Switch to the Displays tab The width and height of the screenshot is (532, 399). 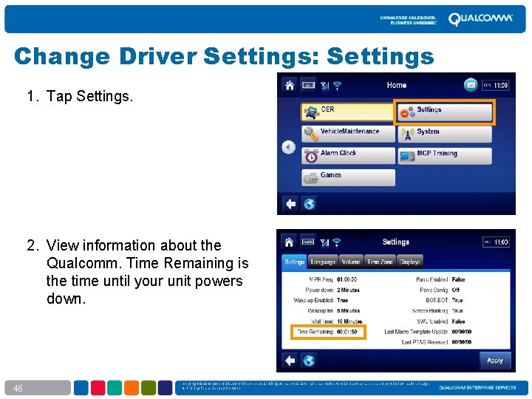[410, 262]
